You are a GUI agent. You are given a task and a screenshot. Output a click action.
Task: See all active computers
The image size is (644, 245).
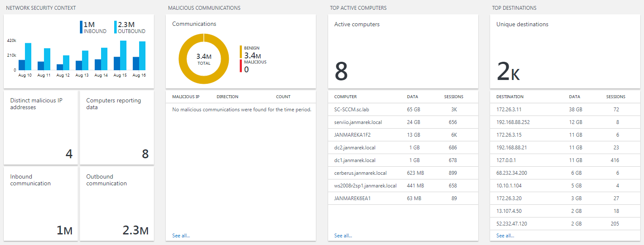[x=343, y=236]
